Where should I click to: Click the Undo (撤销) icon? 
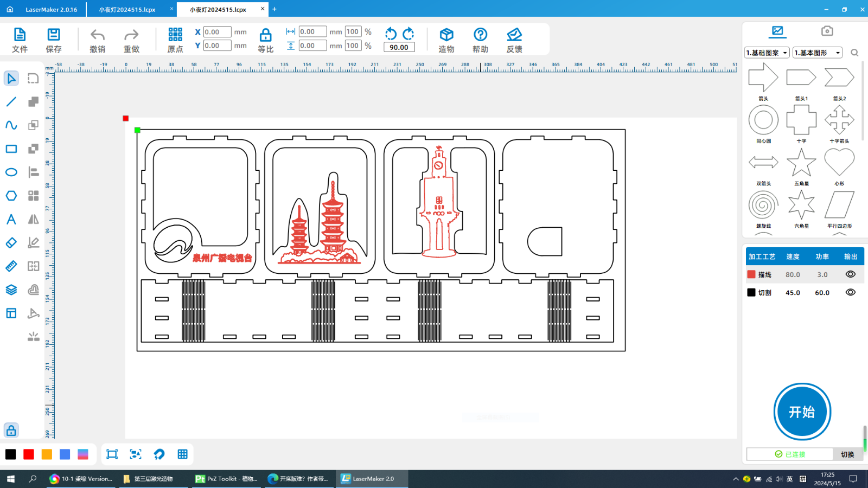[98, 36]
